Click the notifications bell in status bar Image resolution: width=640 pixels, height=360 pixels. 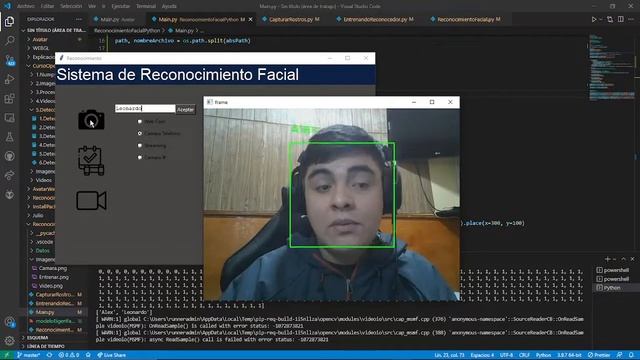click(x=631, y=355)
